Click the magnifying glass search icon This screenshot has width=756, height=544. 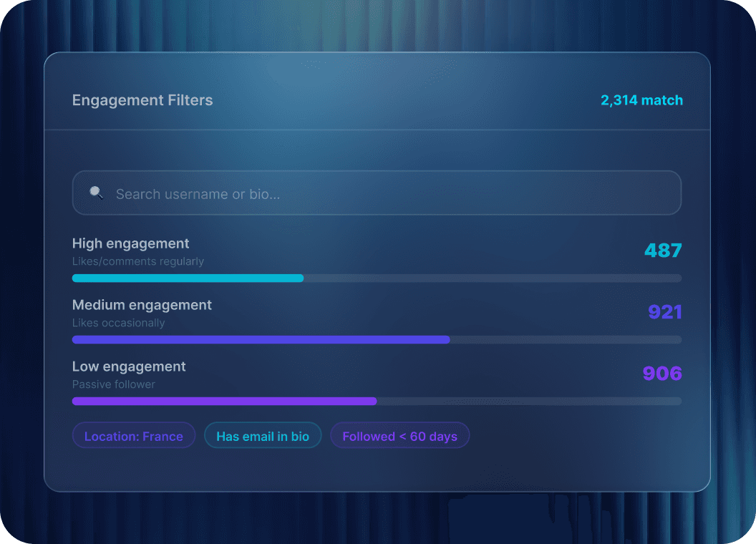(97, 193)
